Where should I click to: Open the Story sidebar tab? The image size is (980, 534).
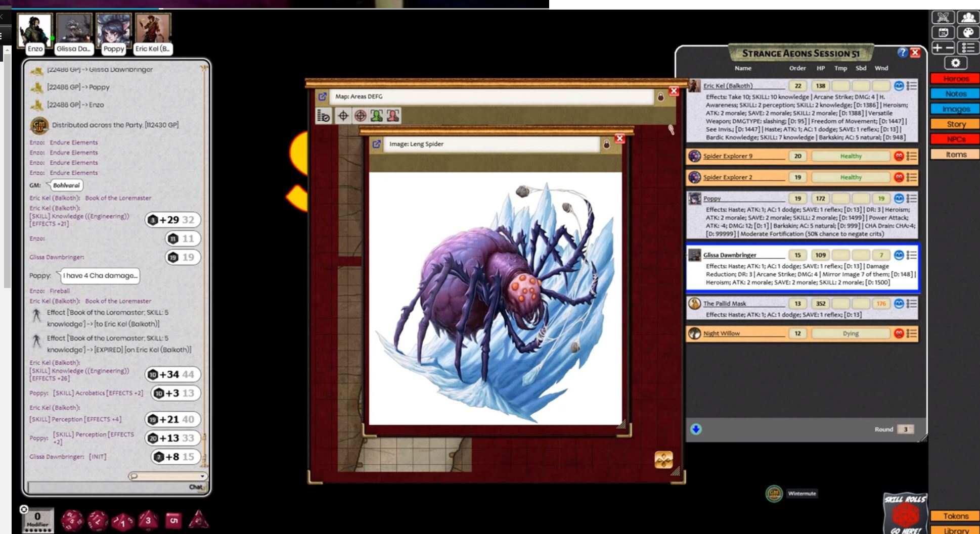956,124
